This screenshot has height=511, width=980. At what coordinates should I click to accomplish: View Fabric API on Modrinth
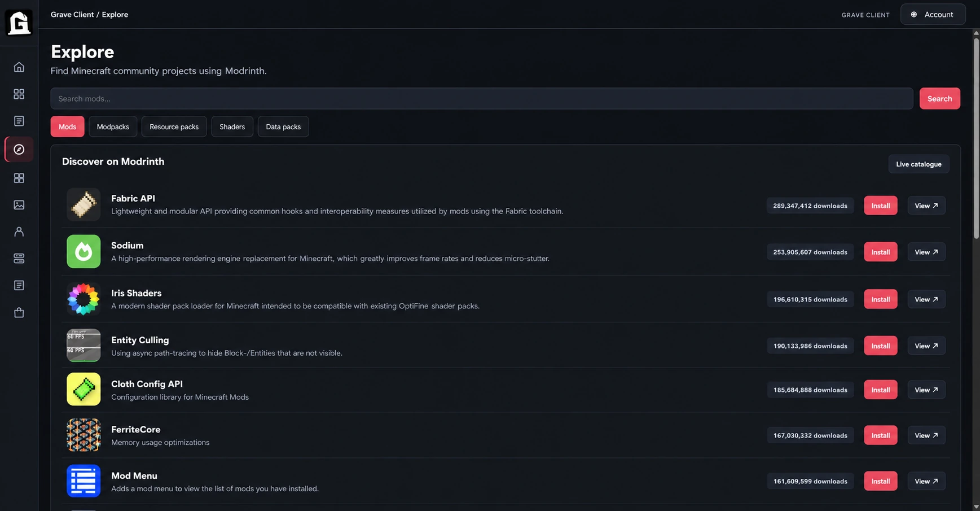click(x=926, y=206)
